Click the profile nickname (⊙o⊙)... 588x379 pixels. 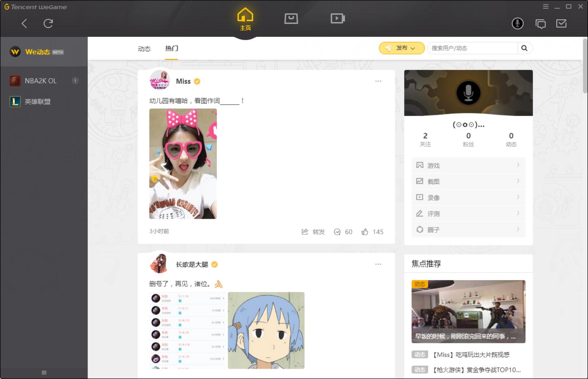pos(469,125)
